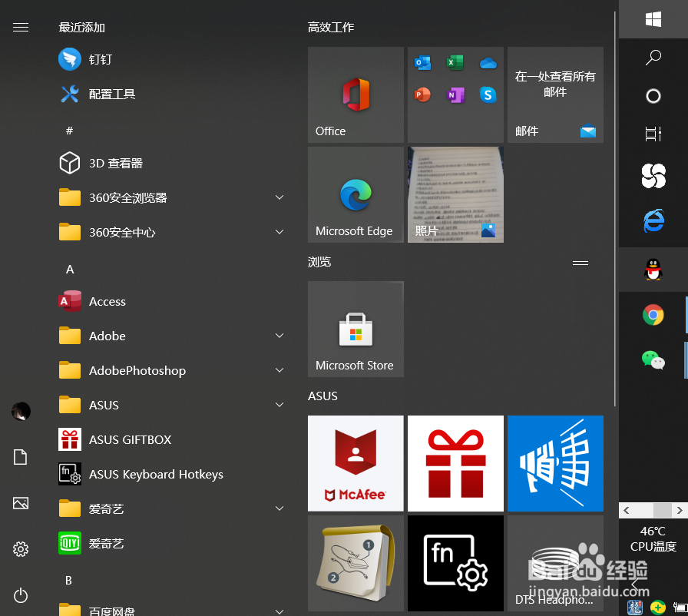Click the power button in the sidebar

20,595
